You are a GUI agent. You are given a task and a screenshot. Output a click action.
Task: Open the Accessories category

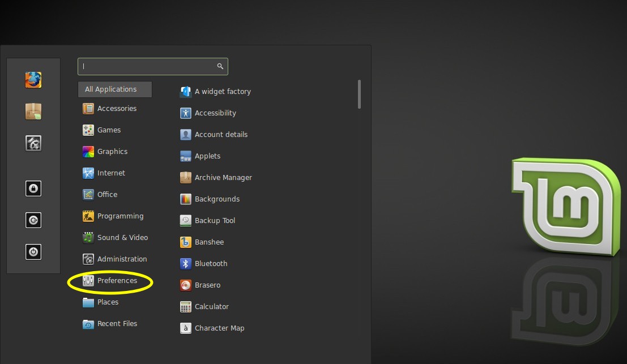tap(109, 108)
